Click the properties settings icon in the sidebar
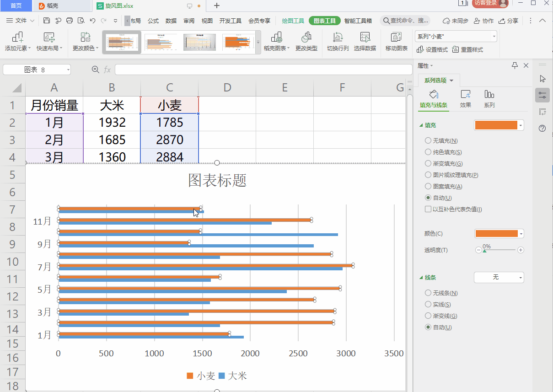Viewport: 553px width, 392px height. coord(542,95)
